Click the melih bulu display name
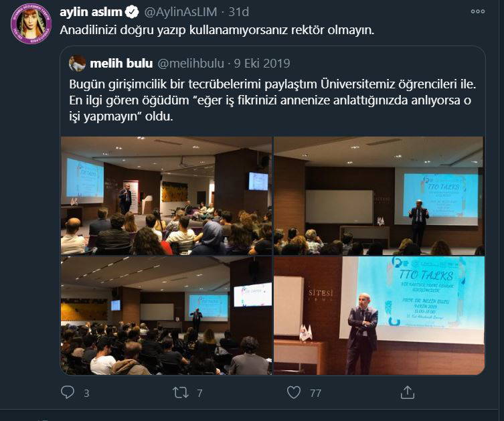 [121, 64]
